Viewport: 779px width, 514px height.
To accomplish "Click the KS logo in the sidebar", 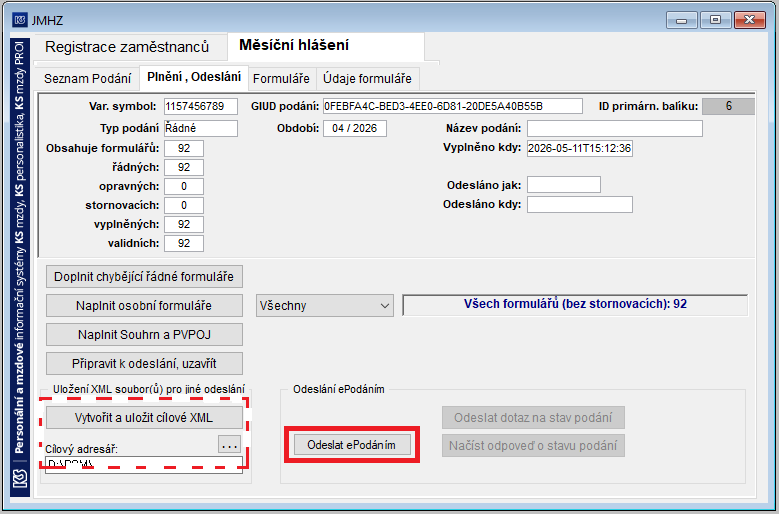I will pos(20,478).
